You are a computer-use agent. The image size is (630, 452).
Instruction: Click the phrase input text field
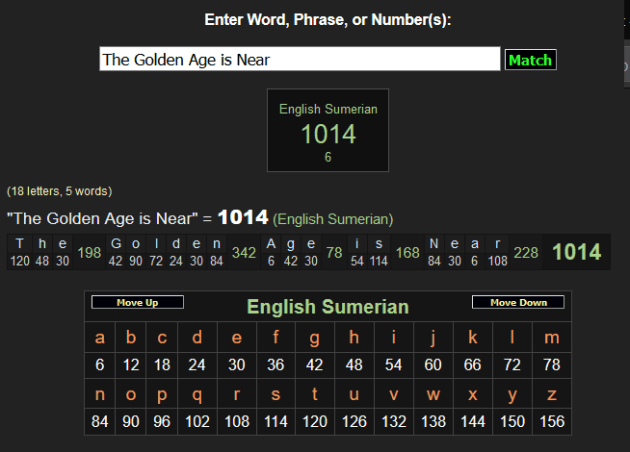[x=299, y=59]
